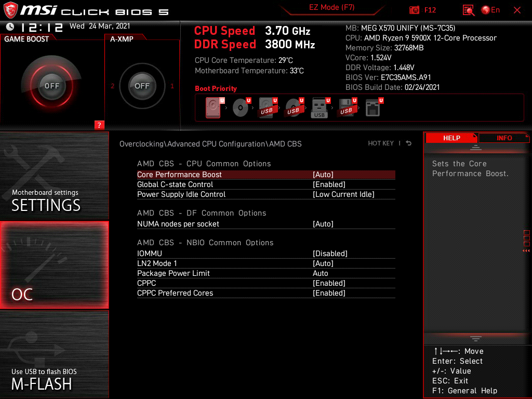
Task: Change Core Performance Boost [Auto] value
Action: 323,175
